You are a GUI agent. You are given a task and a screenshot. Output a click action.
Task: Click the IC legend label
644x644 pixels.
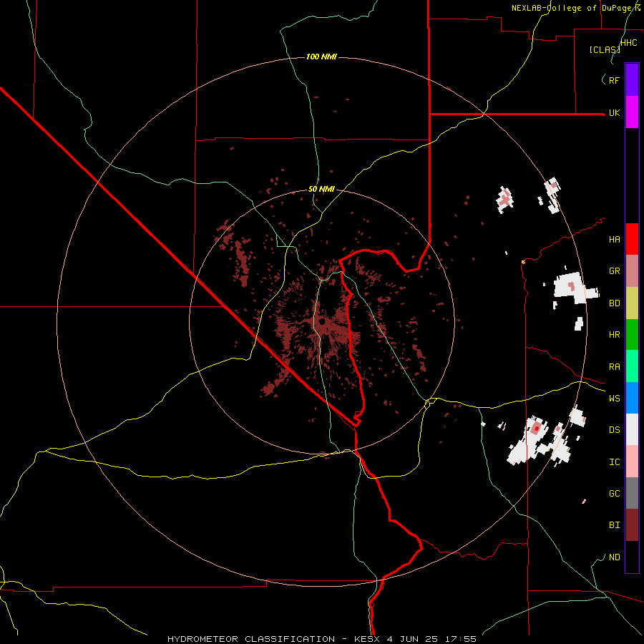(x=614, y=462)
